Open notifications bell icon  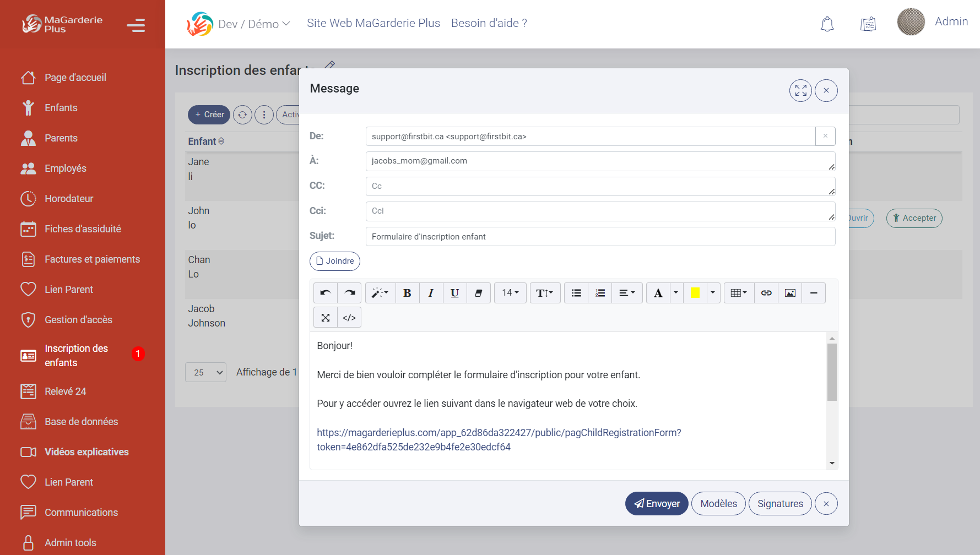pyautogui.click(x=827, y=24)
